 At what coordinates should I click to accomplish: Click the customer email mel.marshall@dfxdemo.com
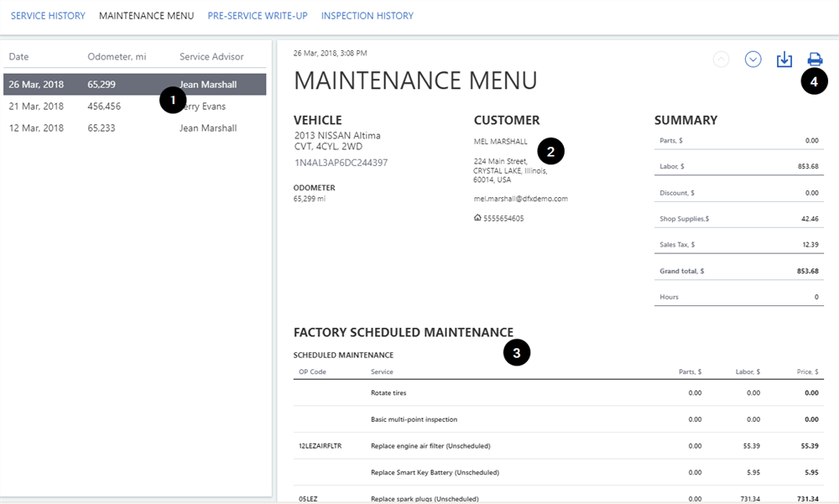[x=520, y=199]
